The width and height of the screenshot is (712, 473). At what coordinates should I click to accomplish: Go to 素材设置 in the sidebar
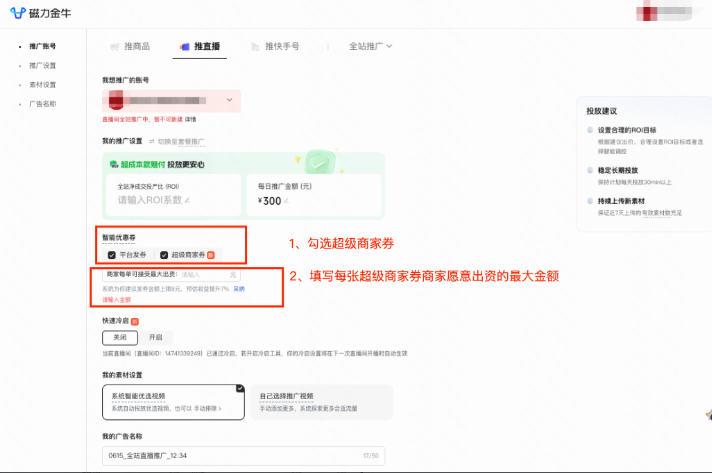click(43, 85)
